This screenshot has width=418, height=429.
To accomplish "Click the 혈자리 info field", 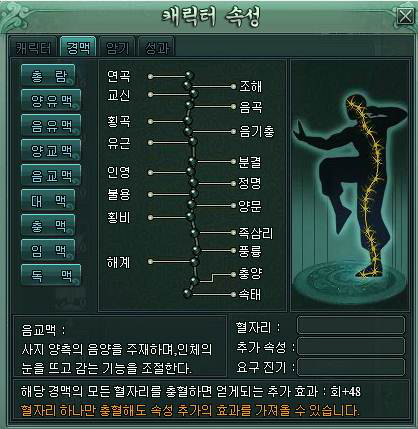I will tap(351, 325).
